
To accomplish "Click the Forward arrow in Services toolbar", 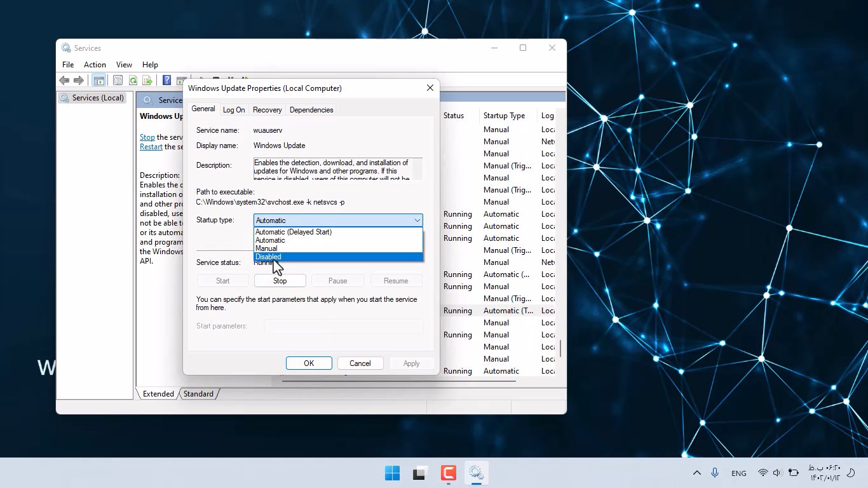I will tap(79, 80).
